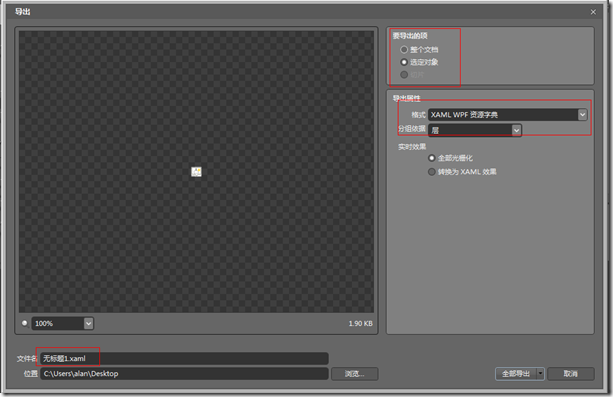This screenshot has width=613, height=397.
Task: Open the 100% zoom dropdown
Action: tap(63, 323)
